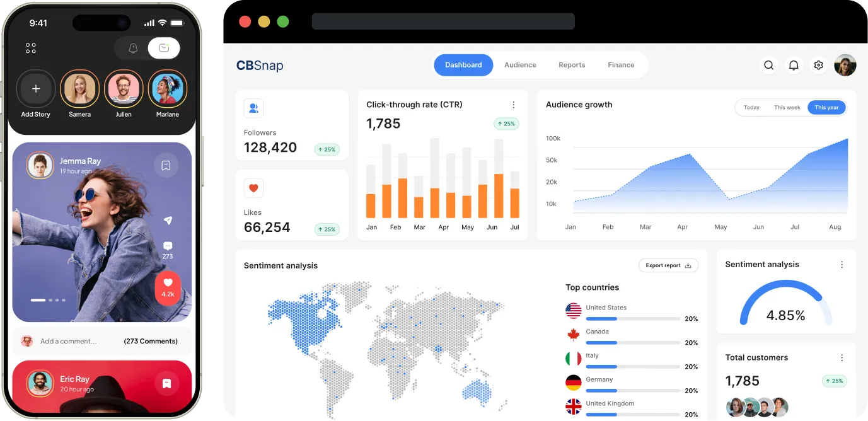Switch to the Reports tab

pyautogui.click(x=572, y=65)
